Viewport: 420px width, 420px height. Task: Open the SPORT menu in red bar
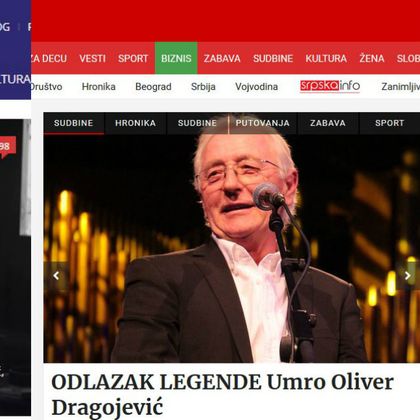pos(133,58)
